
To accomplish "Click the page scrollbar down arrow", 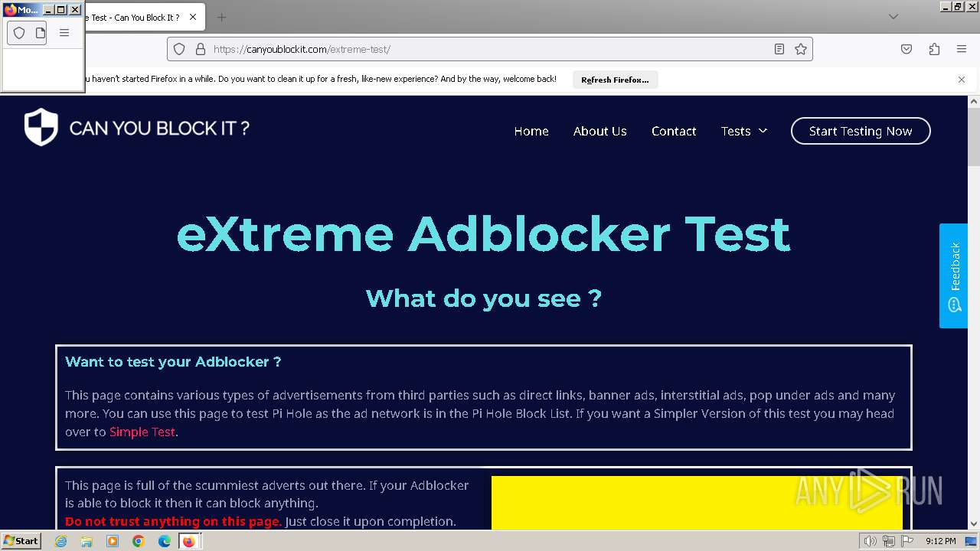I will (x=974, y=524).
